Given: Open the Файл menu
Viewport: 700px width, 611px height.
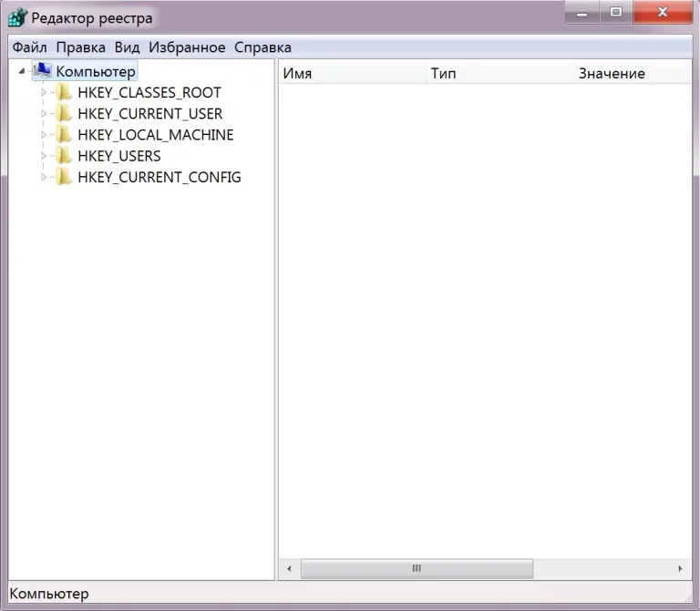Looking at the screenshot, I should [29, 47].
